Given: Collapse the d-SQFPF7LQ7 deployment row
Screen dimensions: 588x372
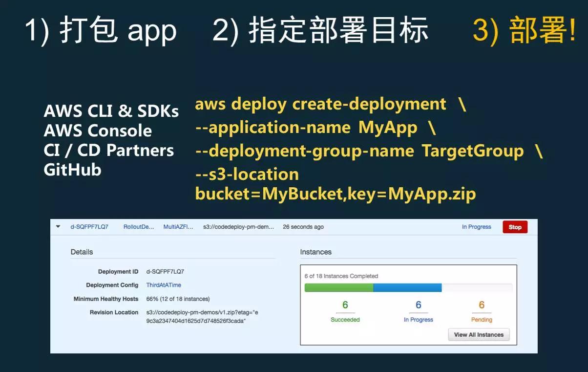Looking at the screenshot, I should pos(59,227).
